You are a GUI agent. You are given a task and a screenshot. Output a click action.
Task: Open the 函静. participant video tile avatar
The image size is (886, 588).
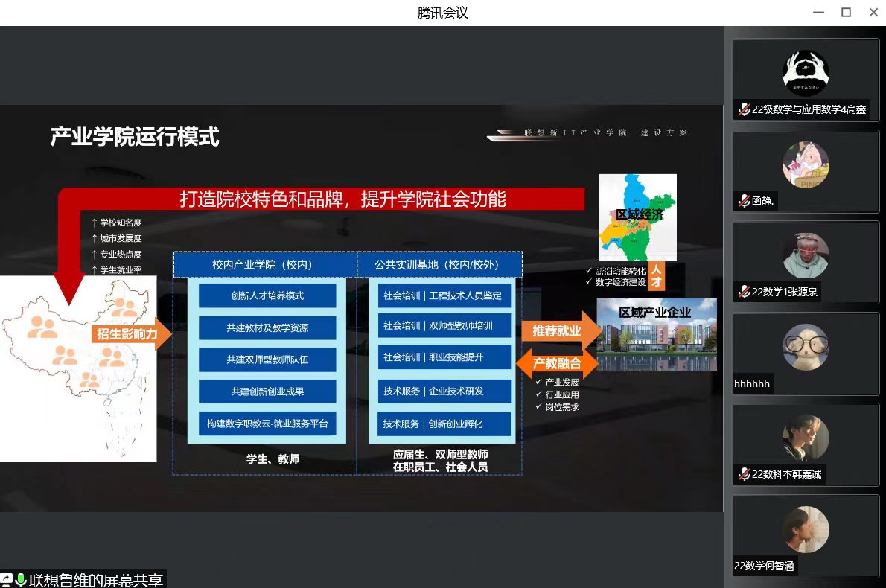tap(806, 164)
